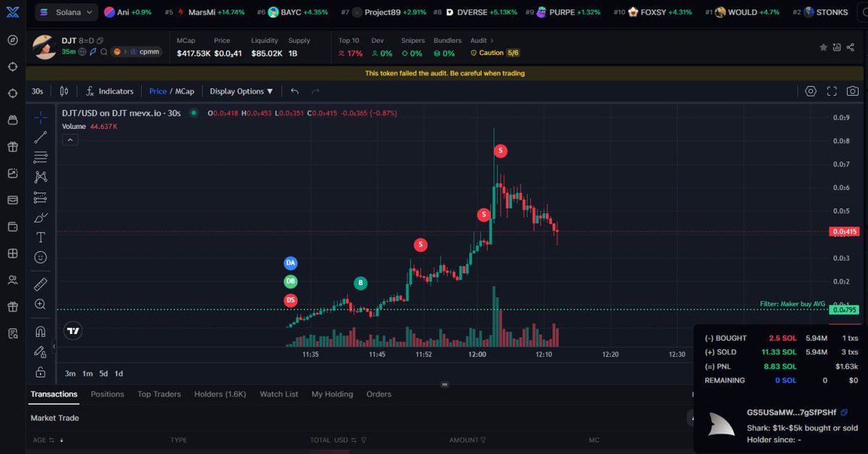Open the Top Traders tab
Screen dimensions: 868x454
click(x=159, y=394)
